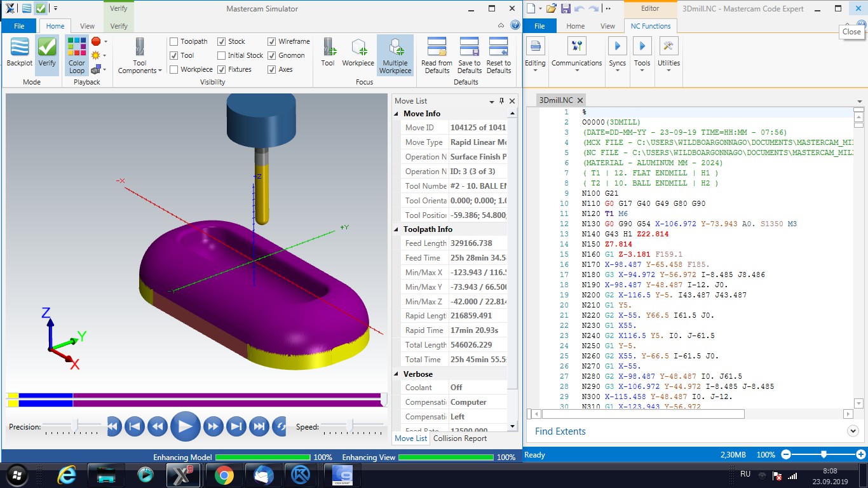Enable Color Loop playback
Viewport: 868px width, 488px height.
click(77, 55)
